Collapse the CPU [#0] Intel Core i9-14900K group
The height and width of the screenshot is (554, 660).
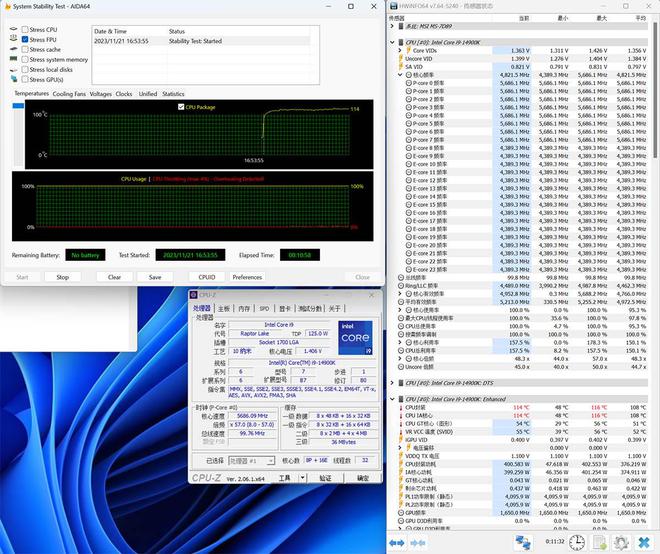[392, 42]
